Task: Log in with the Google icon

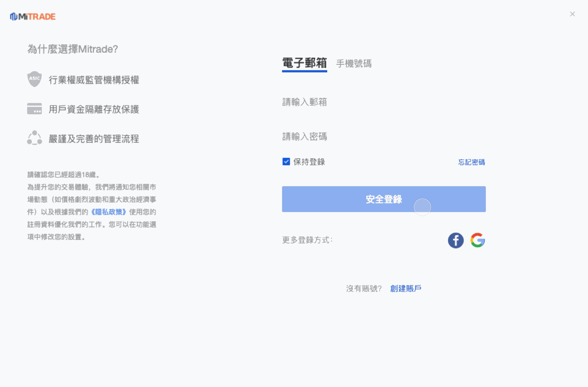Action: (x=478, y=240)
